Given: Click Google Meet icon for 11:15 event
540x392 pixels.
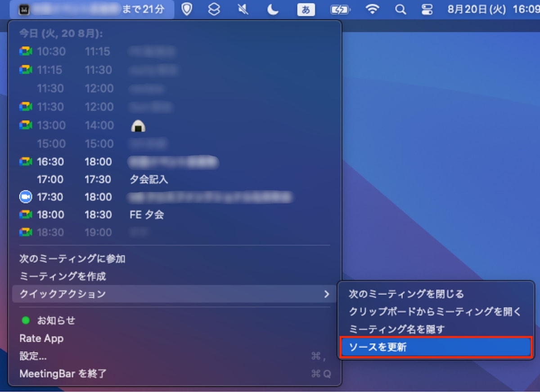Looking at the screenshot, I should tap(26, 70).
